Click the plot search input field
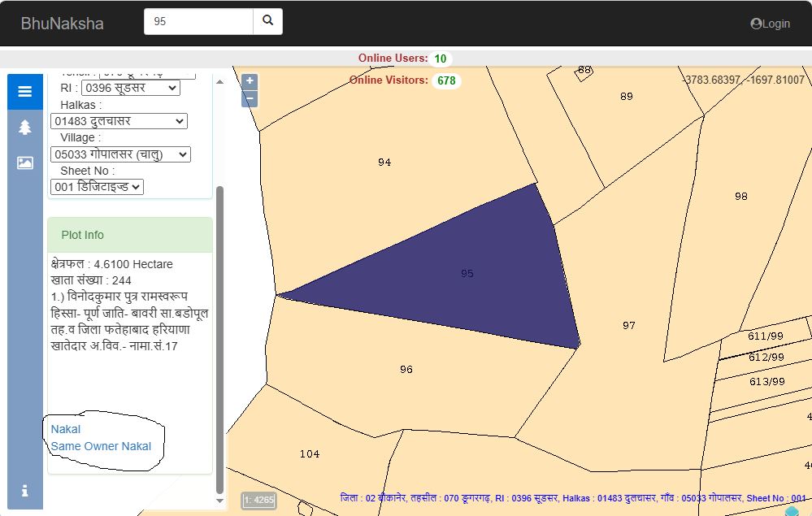Screen dimensions: 812x516 (198, 22)
